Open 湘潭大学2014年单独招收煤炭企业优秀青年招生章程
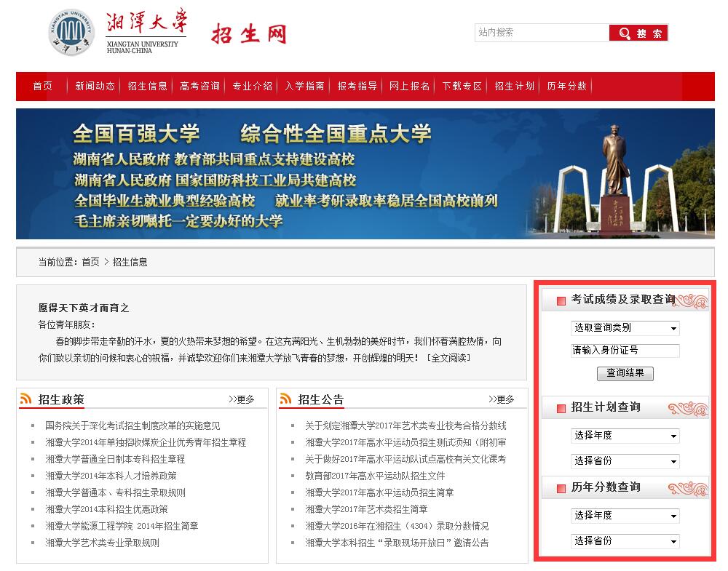 (x=146, y=442)
